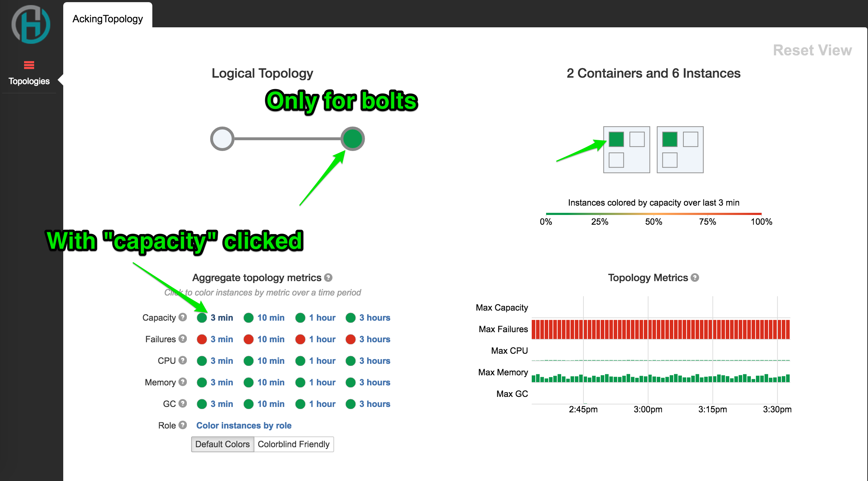Viewport: 868px width, 481px height.
Task: Click the Heron logo icon
Action: pos(31,24)
